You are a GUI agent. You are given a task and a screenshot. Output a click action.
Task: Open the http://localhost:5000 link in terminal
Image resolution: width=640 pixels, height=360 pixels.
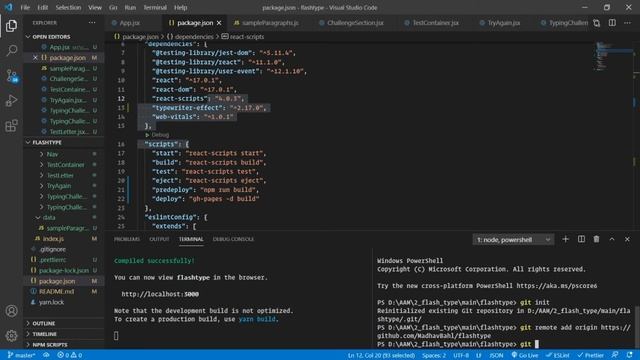[160, 294]
